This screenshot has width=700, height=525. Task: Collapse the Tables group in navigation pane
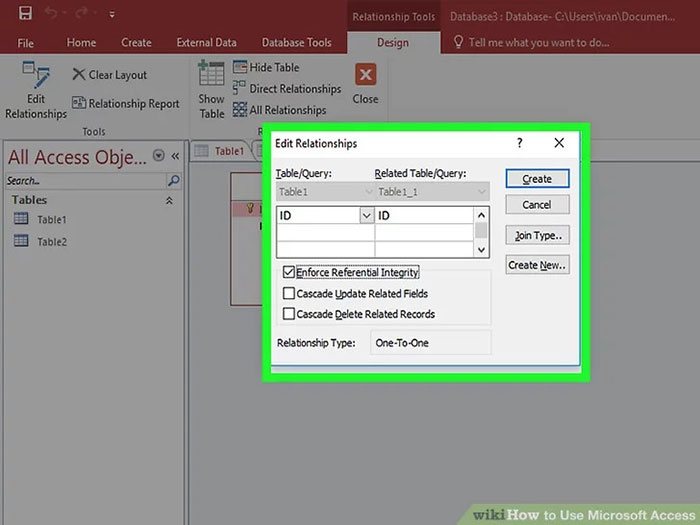pos(169,200)
